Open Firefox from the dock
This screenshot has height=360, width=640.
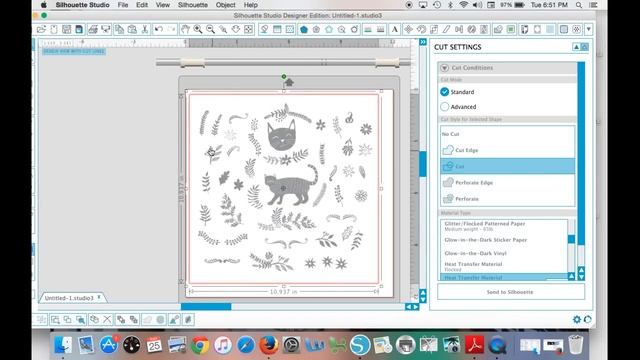click(268, 345)
